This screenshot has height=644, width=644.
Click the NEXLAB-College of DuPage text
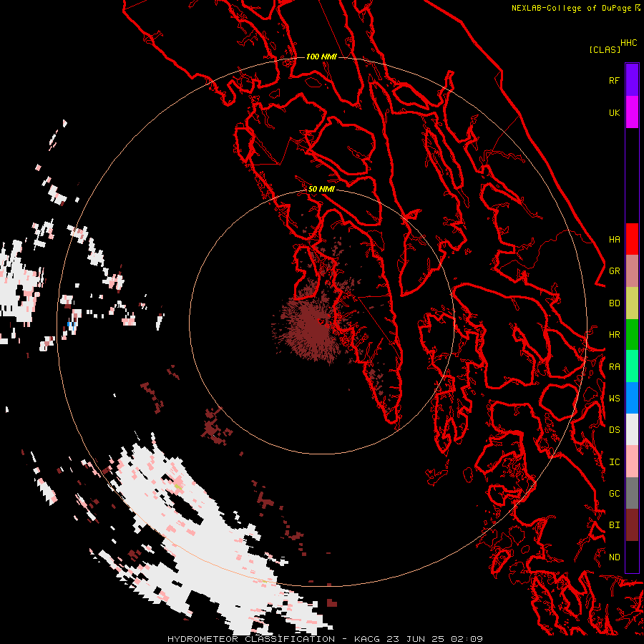[x=571, y=8]
